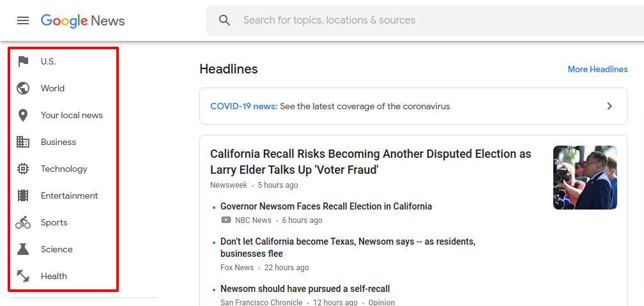Click the Sports cyclist icon
This screenshot has width=644, height=306.
[23, 222]
